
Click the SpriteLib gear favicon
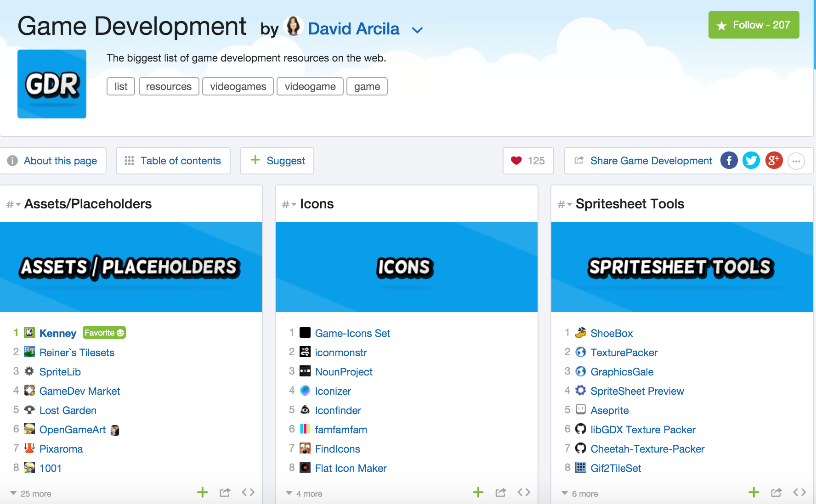[29, 371]
